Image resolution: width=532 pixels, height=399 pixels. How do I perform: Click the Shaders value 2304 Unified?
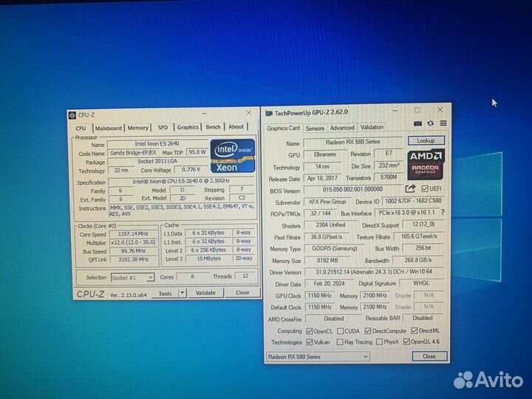[330, 225]
